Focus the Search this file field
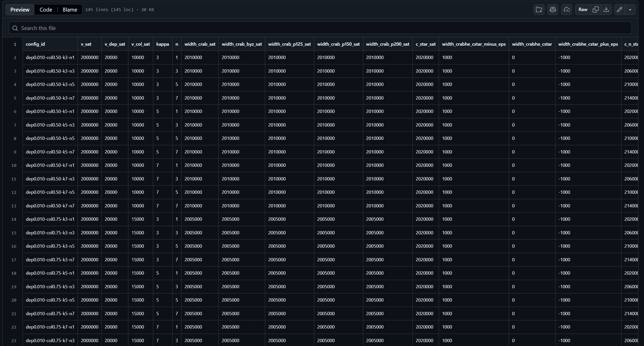Image resolution: width=644 pixels, height=346 pixels. pos(320,28)
